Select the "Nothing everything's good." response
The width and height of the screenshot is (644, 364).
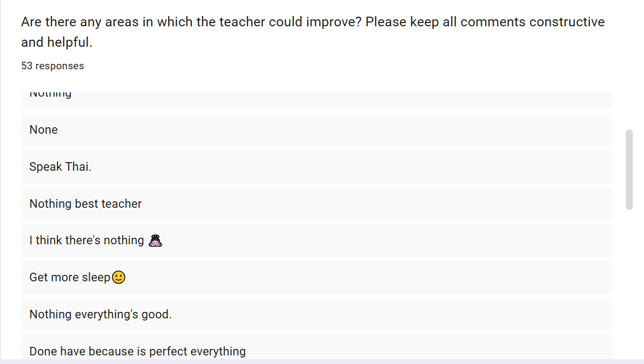tap(100, 315)
